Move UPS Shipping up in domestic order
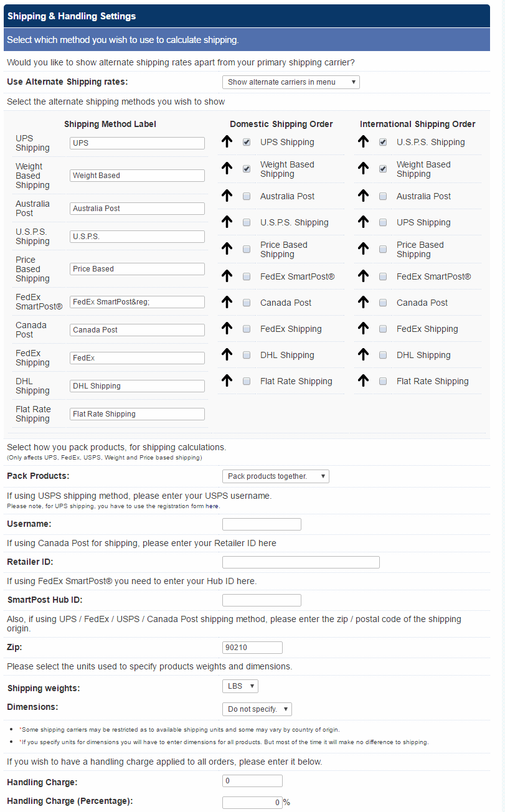 227,141
